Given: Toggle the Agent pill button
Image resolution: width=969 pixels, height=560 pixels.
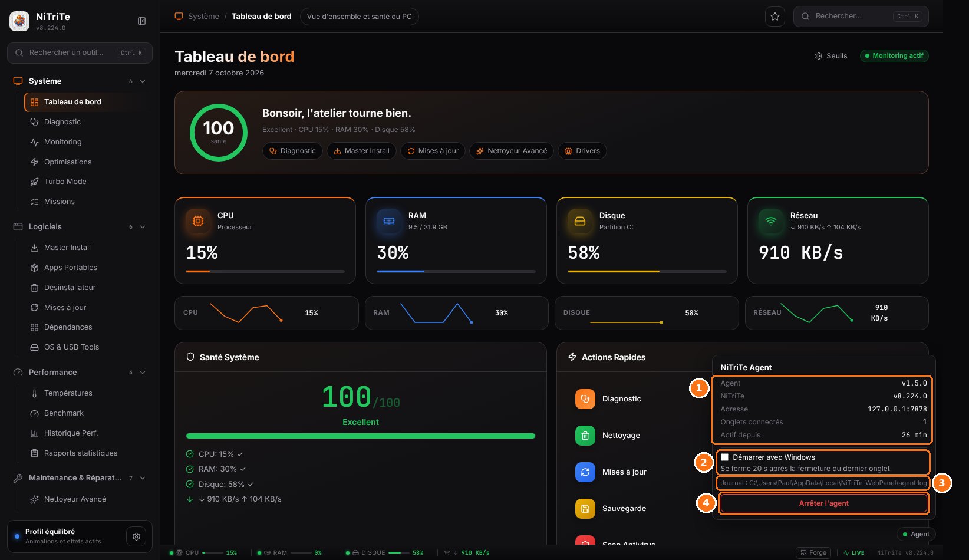Looking at the screenshot, I should click(916, 534).
